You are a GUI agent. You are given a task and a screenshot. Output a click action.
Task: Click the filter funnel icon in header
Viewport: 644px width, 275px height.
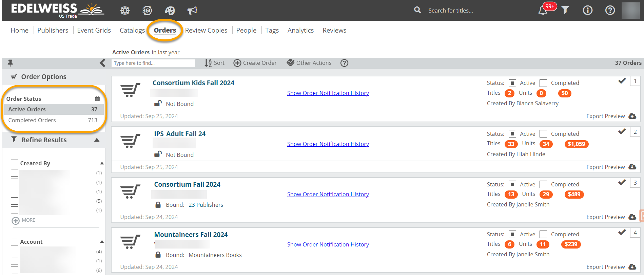(x=565, y=10)
